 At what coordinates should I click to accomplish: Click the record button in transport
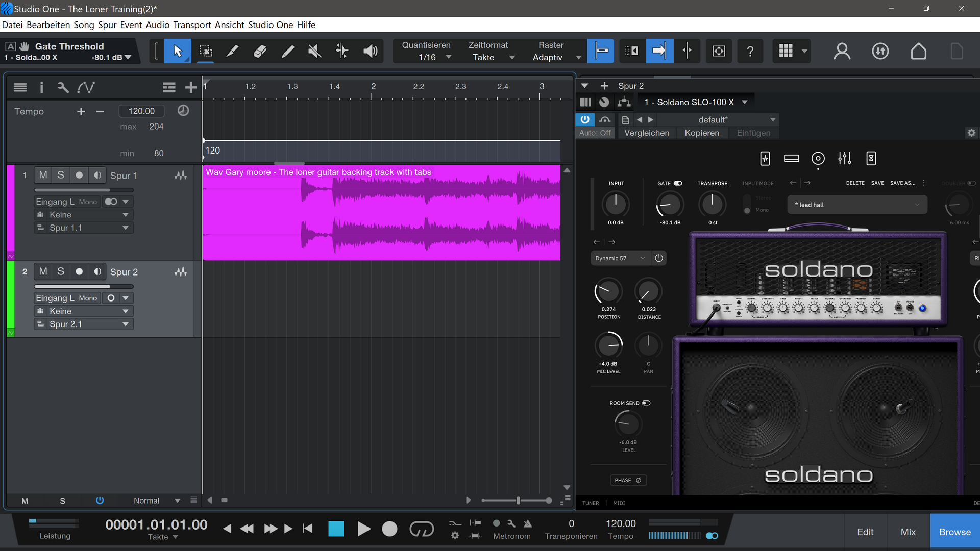389,529
